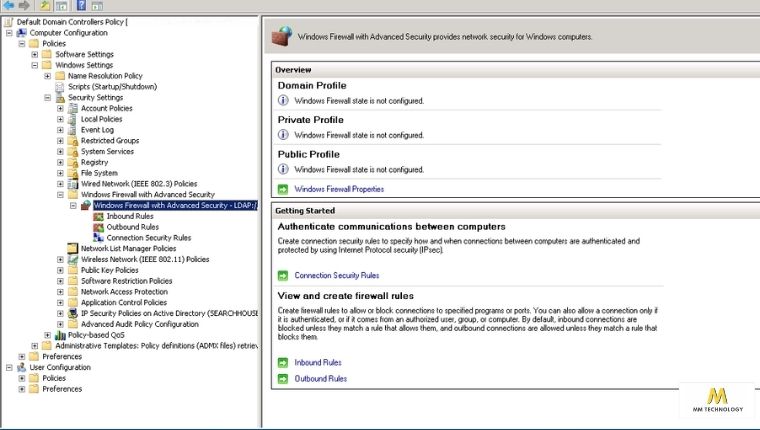760x430 pixels.
Task: Select File System tree item
Action: coord(99,173)
